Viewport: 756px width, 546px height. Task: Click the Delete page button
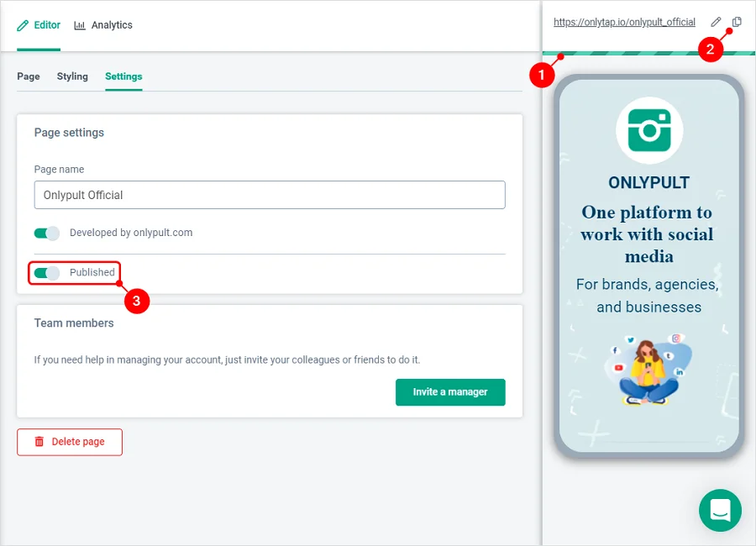tap(70, 442)
